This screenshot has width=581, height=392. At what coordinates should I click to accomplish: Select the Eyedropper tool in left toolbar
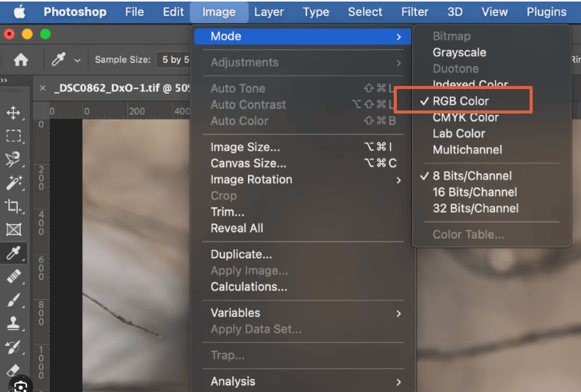click(13, 253)
